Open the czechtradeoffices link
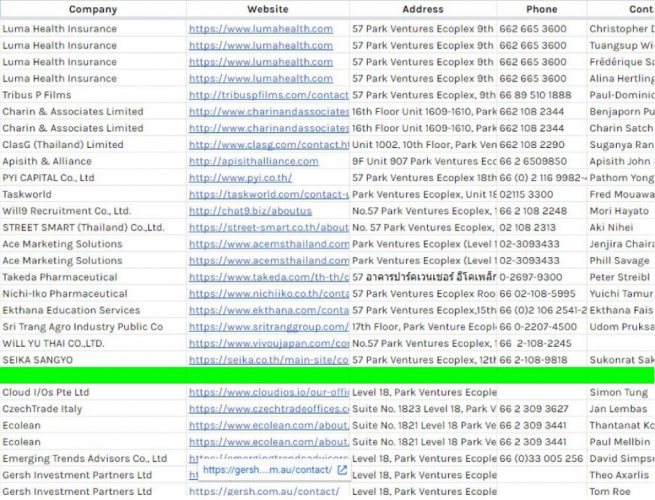This screenshot has width=655, height=500. pyautogui.click(x=269, y=409)
